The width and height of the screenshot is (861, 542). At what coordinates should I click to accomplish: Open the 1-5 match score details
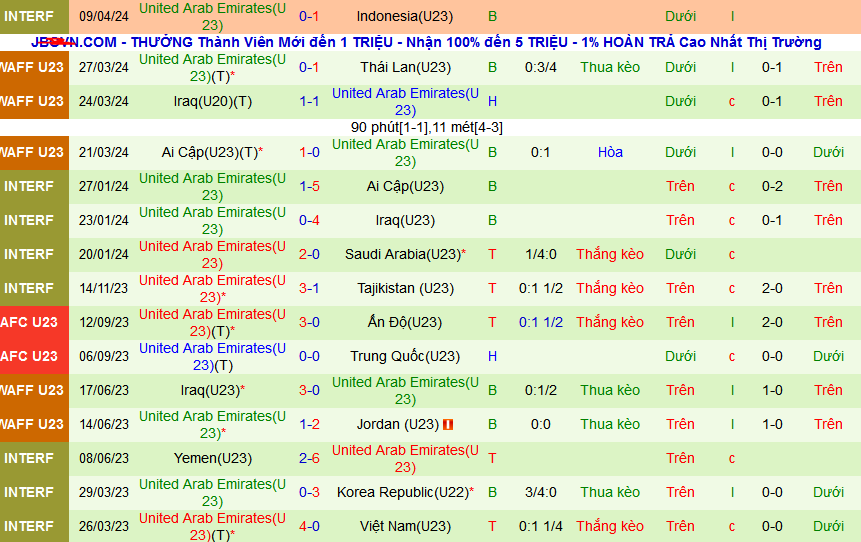tap(309, 186)
